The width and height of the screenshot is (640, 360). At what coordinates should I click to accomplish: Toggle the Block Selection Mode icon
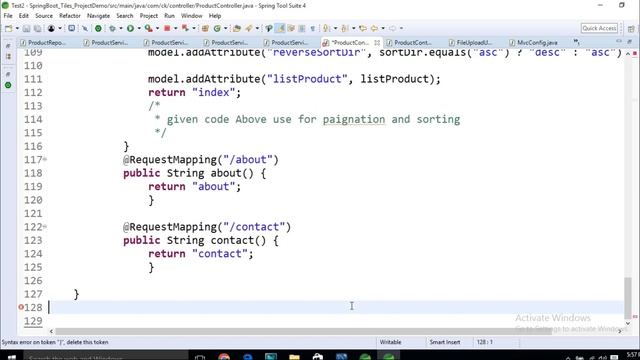(302, 28)
